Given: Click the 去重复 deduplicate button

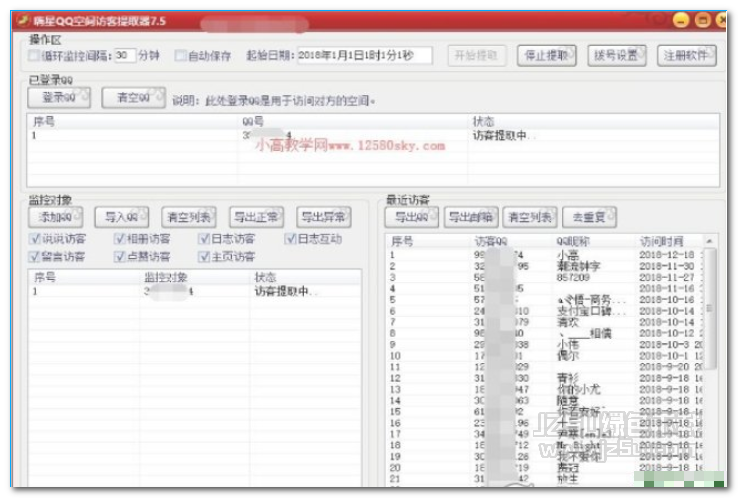Looking at the screenshot, I should pos(589,217).
